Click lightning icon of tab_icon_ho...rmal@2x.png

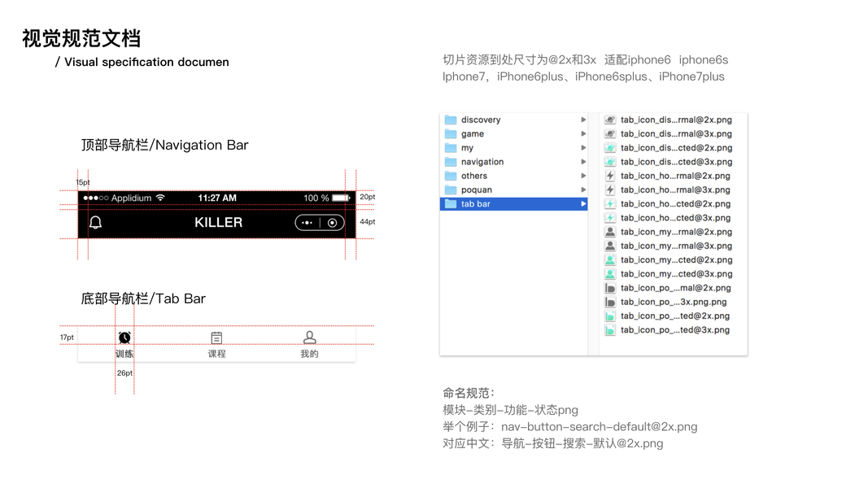pyautogui.click(x=609, y=176)
